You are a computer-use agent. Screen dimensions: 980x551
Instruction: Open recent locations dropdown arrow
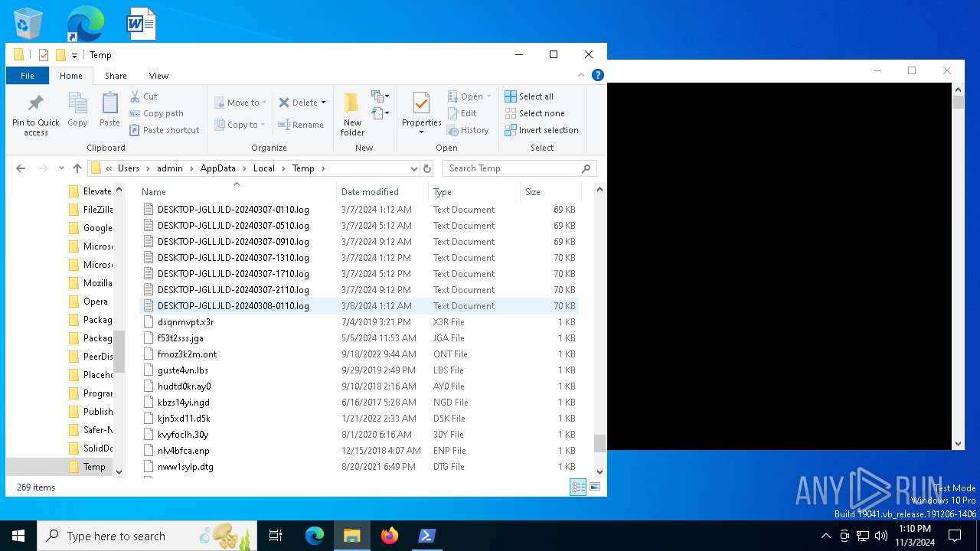(61, 168)
